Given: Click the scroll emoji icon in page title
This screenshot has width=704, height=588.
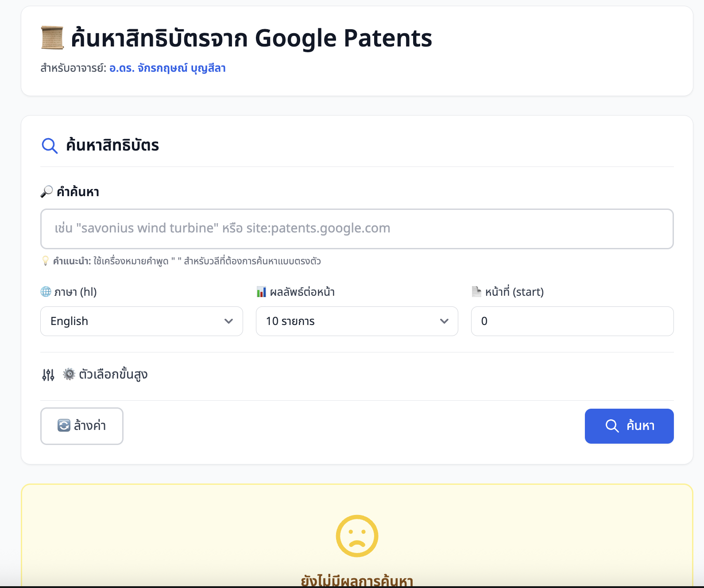Looking at the screenshot, I should tap(52, 38).
